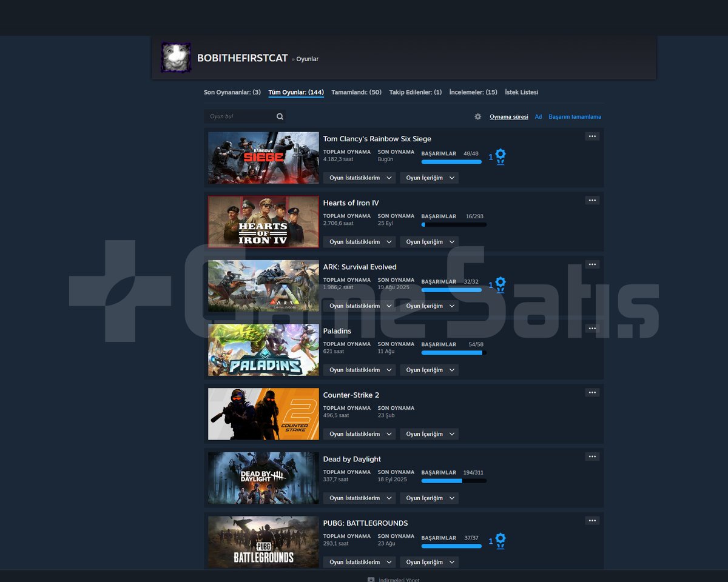Viewport: 728px width, 582px height.
Task: Open more options for ARK: Survival Evolved
Action: point(592,264)
